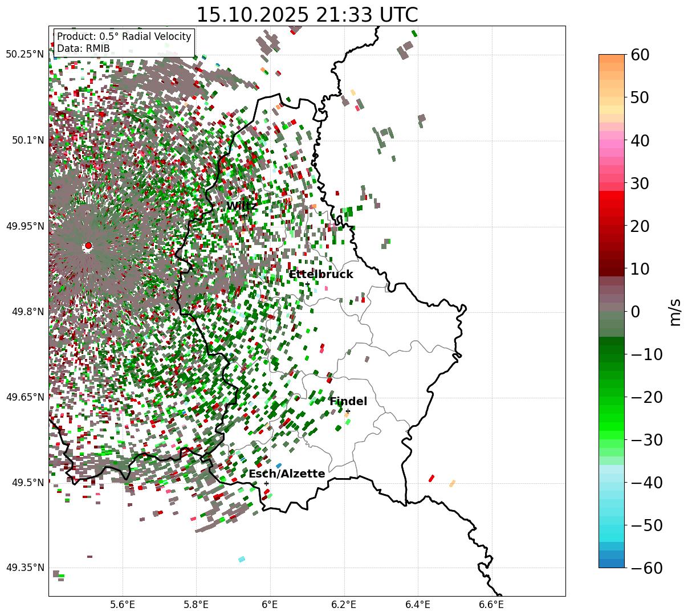Click the Esch/Alzette cross marker
The width and height of the screenshot is (688, 616).
coord(266,483)
